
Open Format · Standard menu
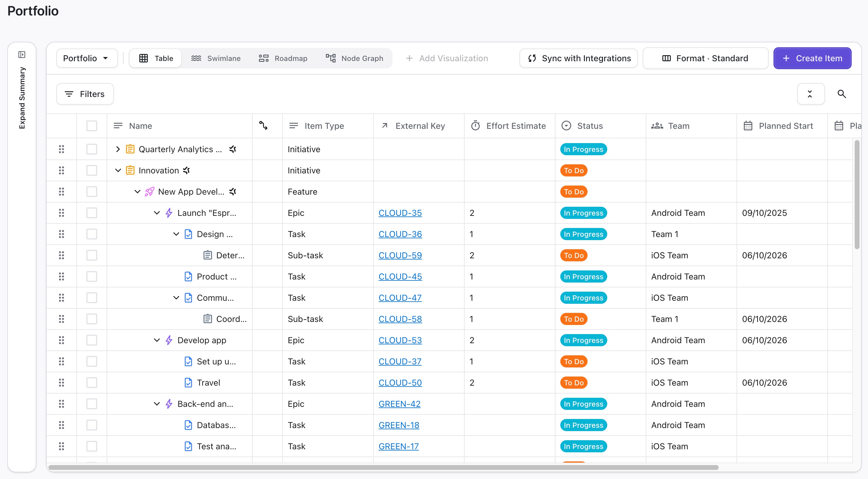pos(705,58)
